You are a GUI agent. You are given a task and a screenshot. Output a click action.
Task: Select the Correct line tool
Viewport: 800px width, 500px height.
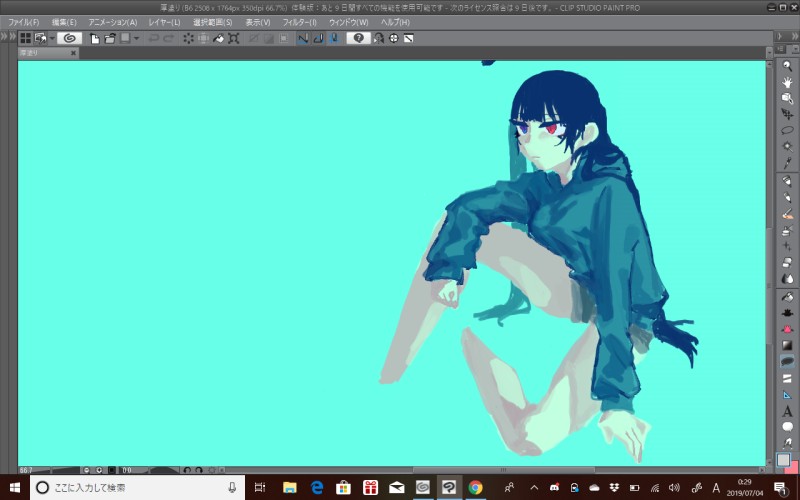pyautogui.click(x=787, y=443)
